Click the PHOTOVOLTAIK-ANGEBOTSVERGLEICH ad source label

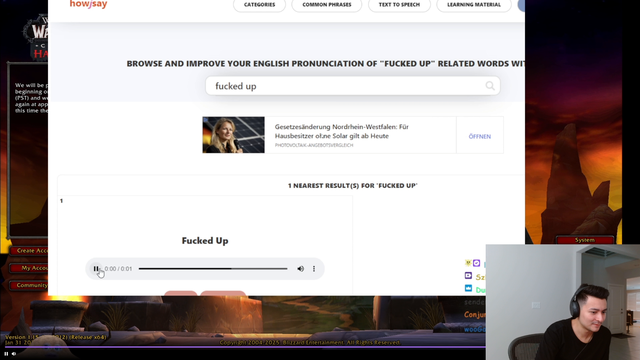click(x=314, y=145)
